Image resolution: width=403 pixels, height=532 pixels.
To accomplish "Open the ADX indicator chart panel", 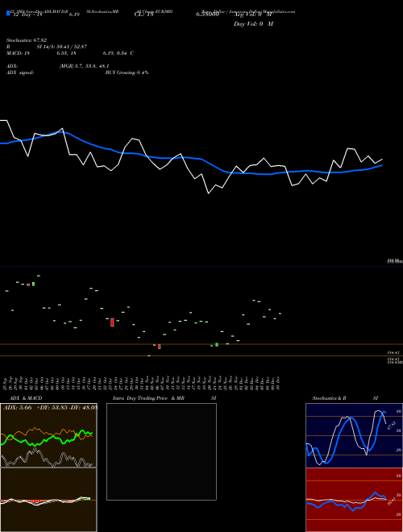I will [x=48, y=435].
